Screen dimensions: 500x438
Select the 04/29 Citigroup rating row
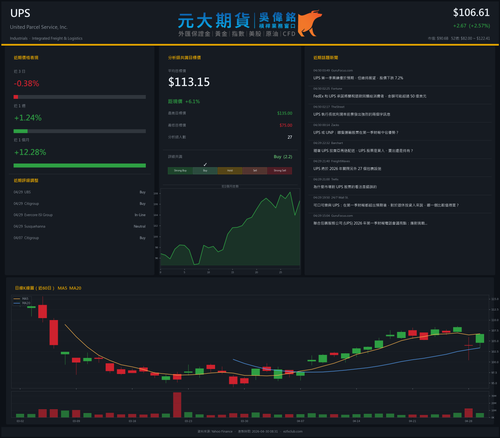click(x=80, y=203)
